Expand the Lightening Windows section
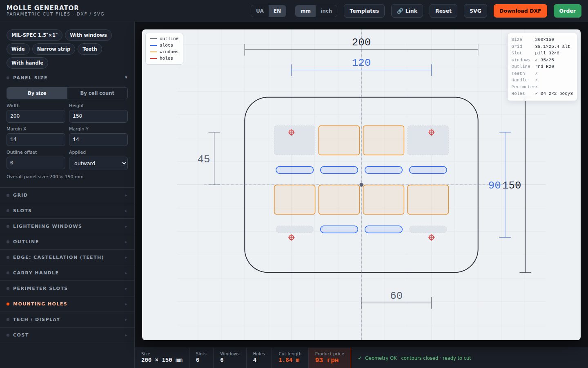Screen dimensions: 588x368 tap(67, 227)
